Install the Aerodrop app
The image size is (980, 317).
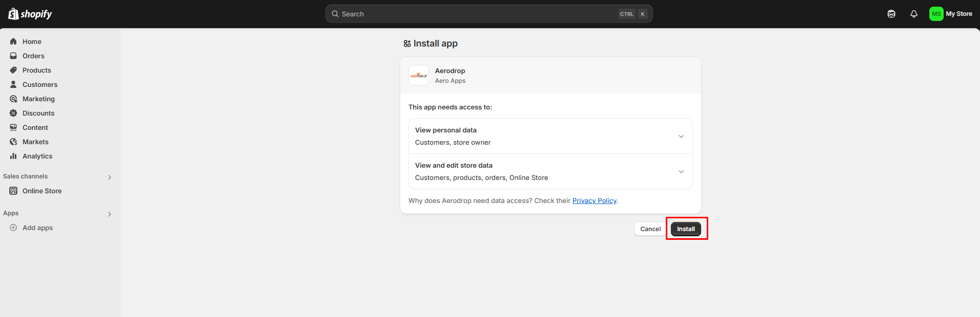(686, 229)
